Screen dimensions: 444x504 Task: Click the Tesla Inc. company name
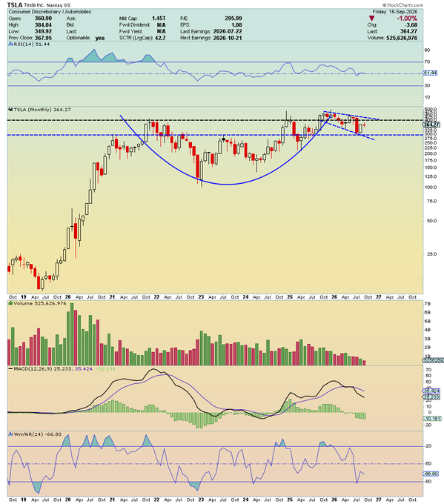[x=34, y=5]
